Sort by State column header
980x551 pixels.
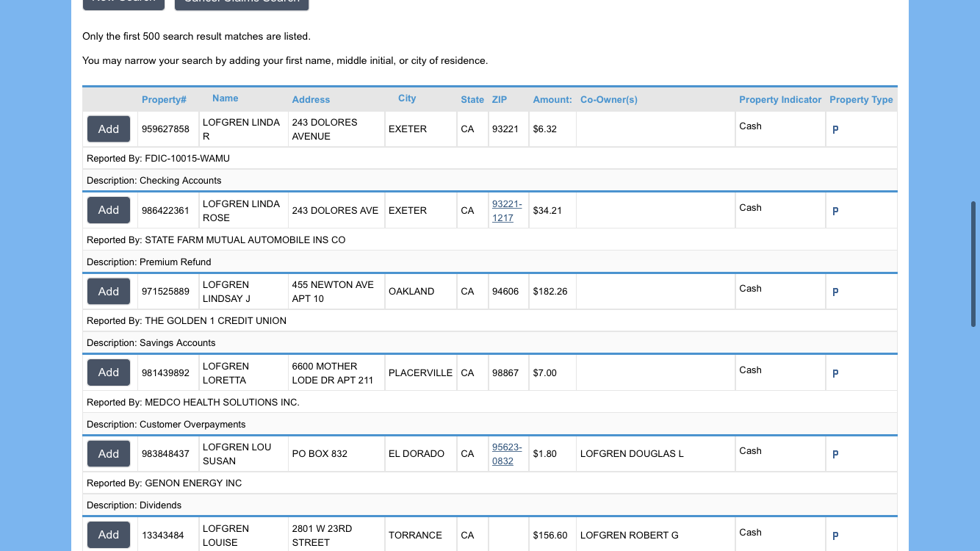click(x=472, y=99)
